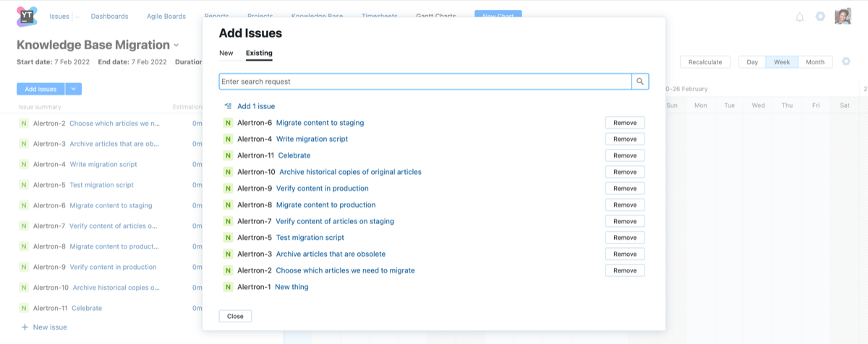Image resolution: width=868 pixels, height=344 pixels.
Task: Click the blue Add issues button
Action: click(41, 89)
